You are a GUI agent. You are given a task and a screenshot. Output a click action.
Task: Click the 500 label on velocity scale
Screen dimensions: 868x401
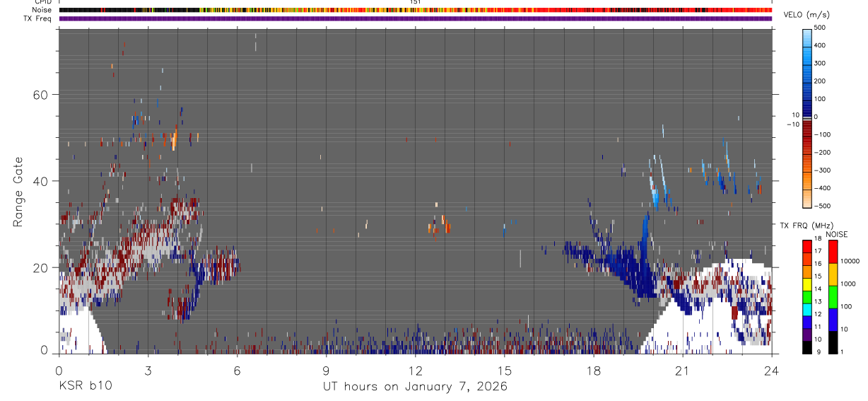[x=821, y=28]
